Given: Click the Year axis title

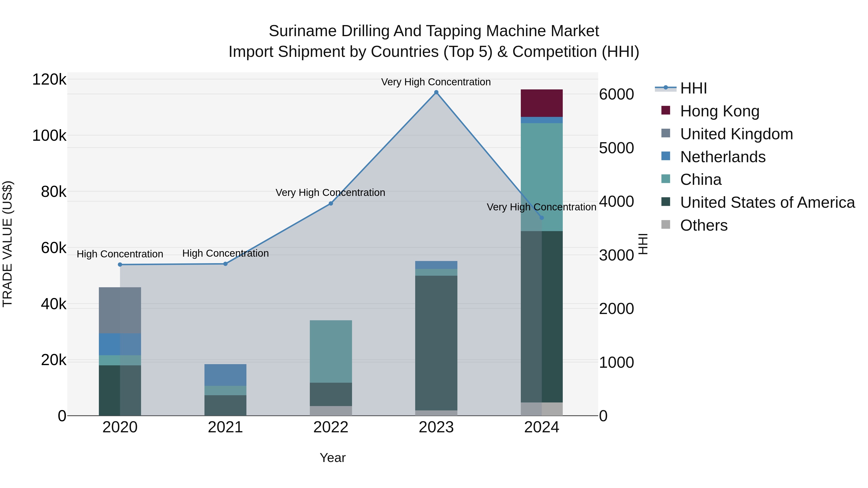Looking at the screenshot, I should (x=332, y=458).
